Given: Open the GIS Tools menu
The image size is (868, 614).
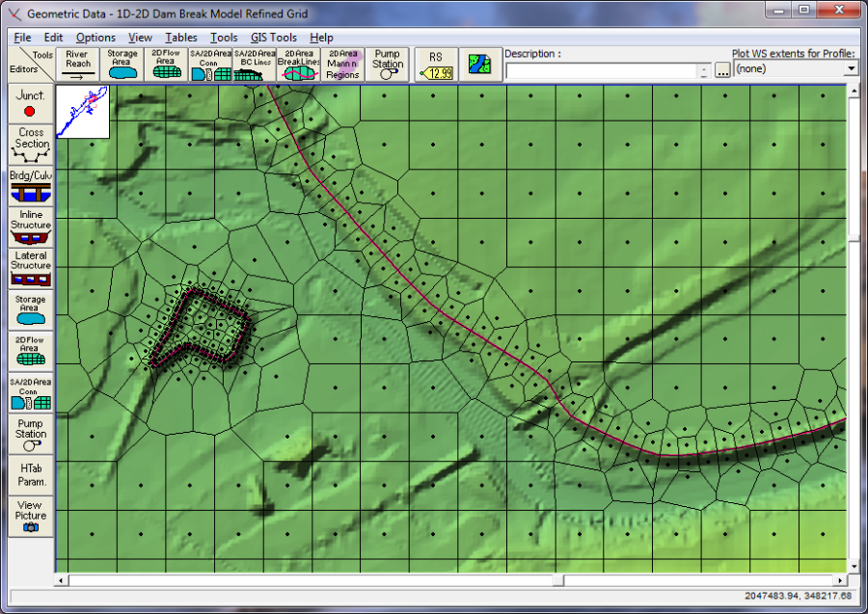Looking at the screenshot, I should click(x=274, y=38).
